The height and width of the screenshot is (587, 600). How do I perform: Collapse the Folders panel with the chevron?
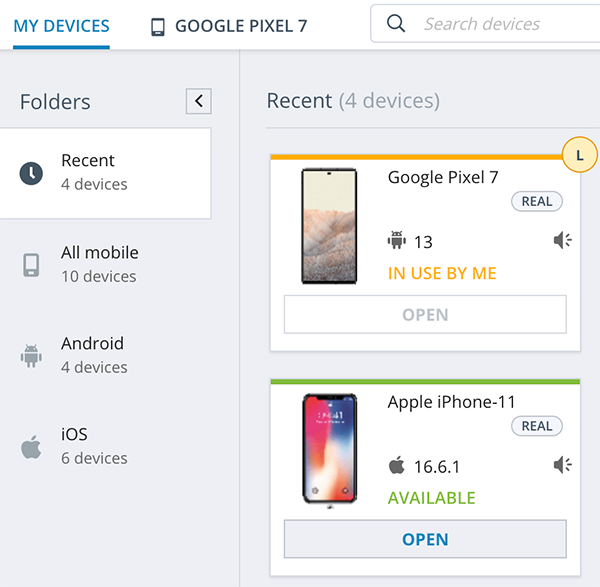point(199,101)
